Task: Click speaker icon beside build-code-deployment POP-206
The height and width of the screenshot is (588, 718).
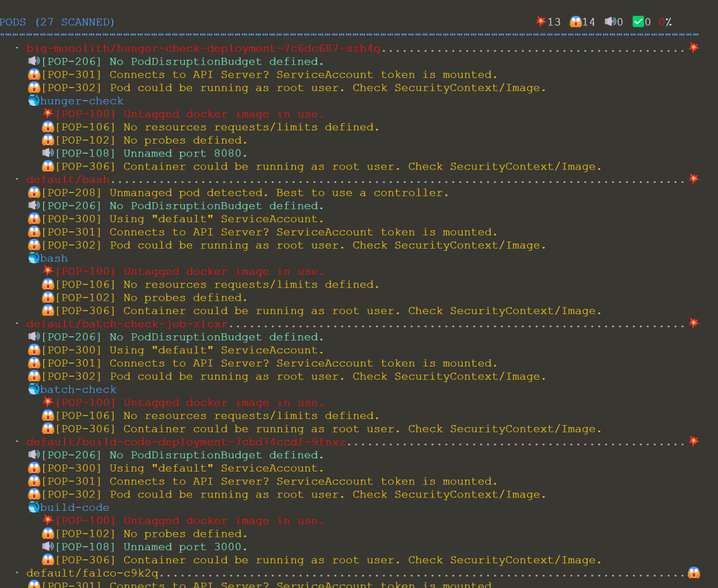Action: [x=34, y=454]
